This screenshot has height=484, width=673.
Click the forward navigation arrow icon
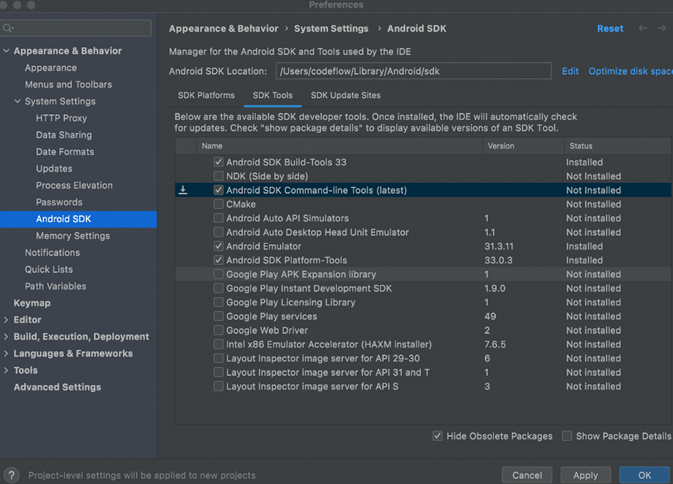click(x=661, y=28)
